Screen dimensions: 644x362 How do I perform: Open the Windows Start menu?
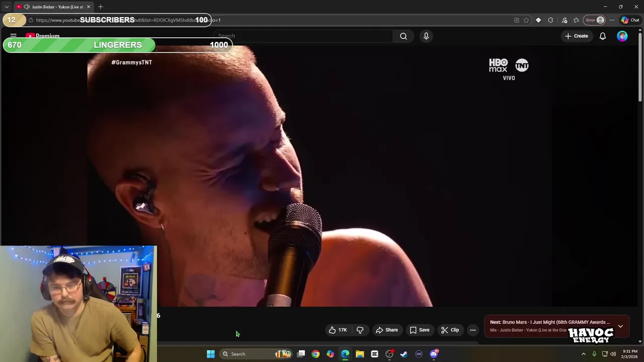(x=211, y=354)
